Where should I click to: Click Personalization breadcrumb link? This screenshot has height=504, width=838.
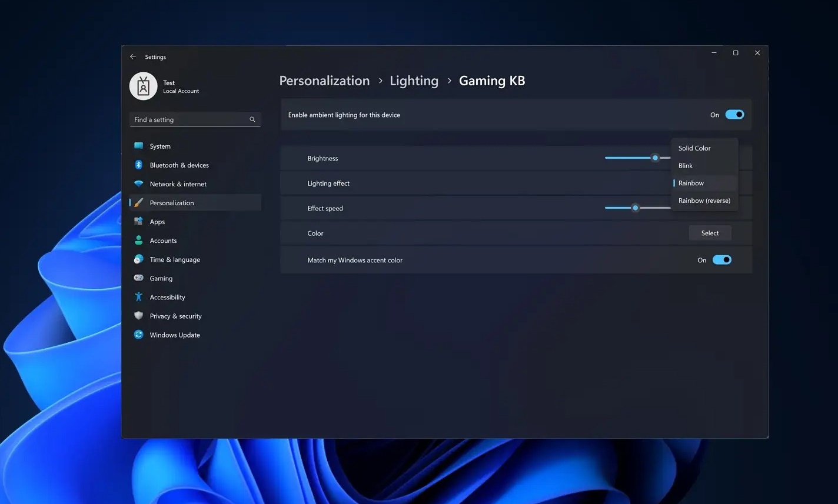(x=324, y=81)
